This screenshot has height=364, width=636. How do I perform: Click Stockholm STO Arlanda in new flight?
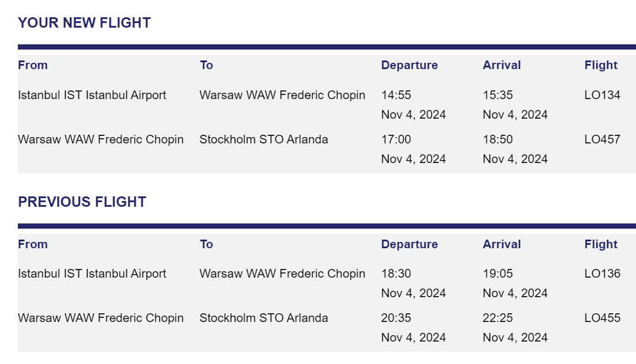pos(264,139)
